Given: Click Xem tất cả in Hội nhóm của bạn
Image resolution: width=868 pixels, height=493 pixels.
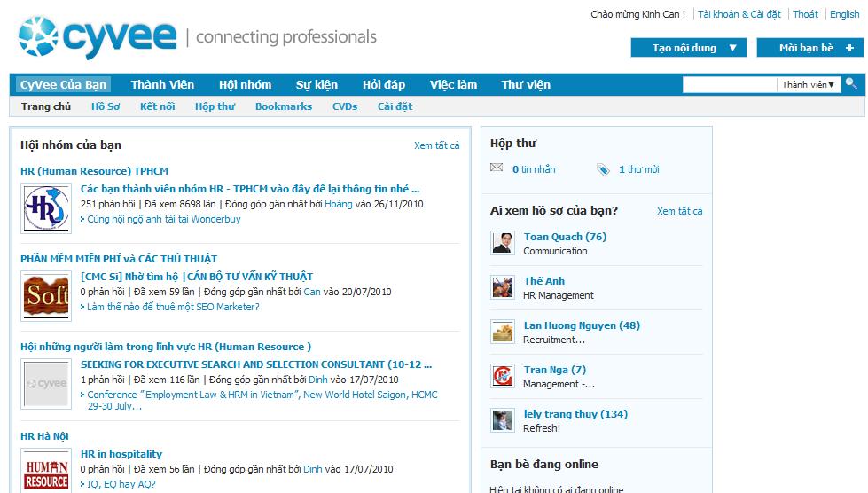Looking at the screenshot, I should tap(436, 145).
